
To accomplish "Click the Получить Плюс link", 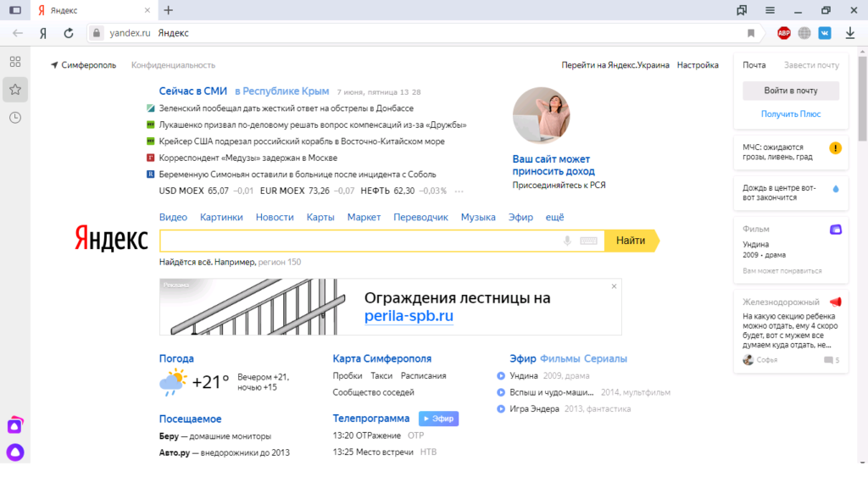I will 791,114.
